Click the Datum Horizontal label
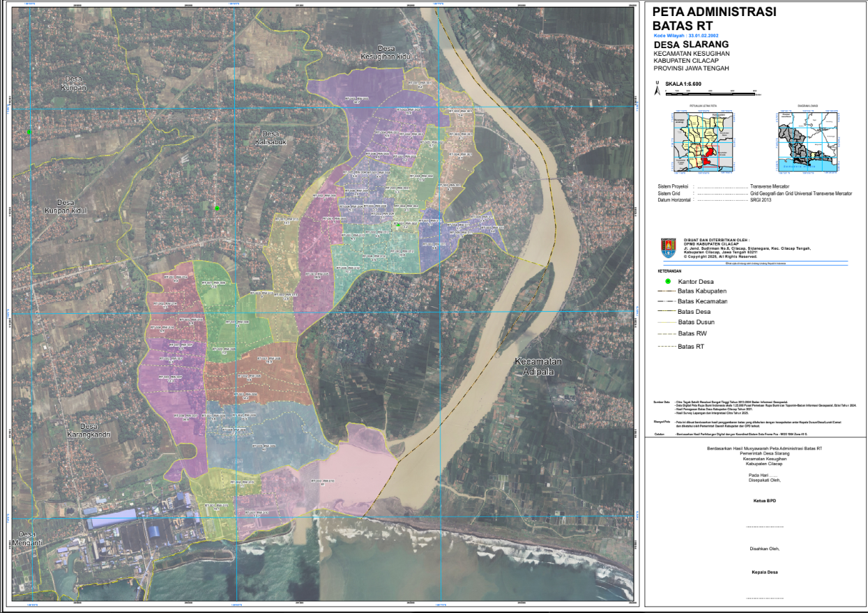This screenshot has height=613, width=868. click(674, 199)
